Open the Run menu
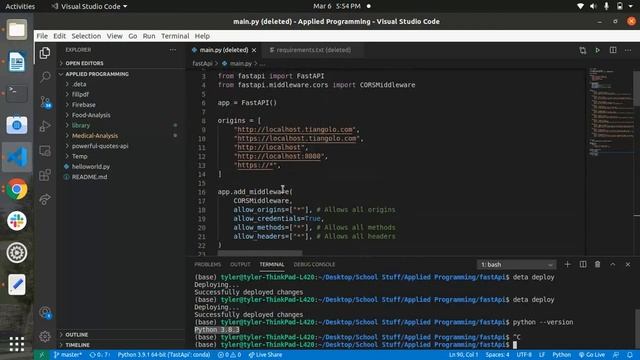Screen dimensions: 640x360 coord(149,36)
